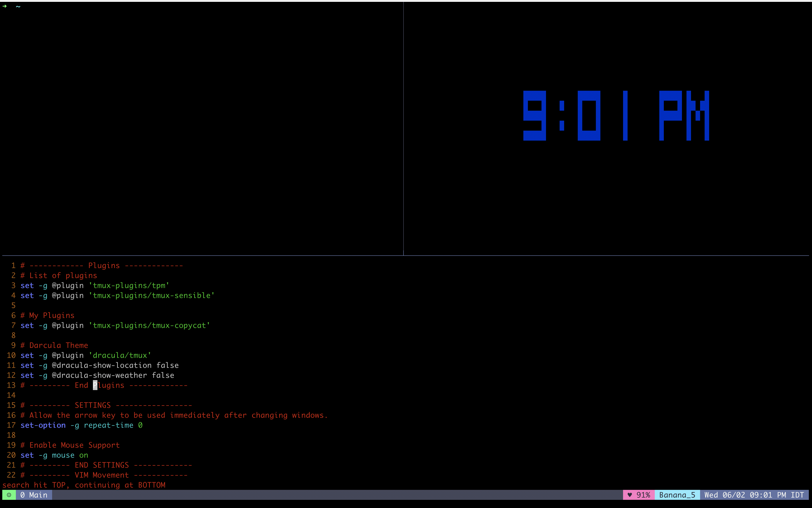Viewport: 812px width, 508px height.
Task: Click the tilde directory in shell prompt
Action: point(18,6)
